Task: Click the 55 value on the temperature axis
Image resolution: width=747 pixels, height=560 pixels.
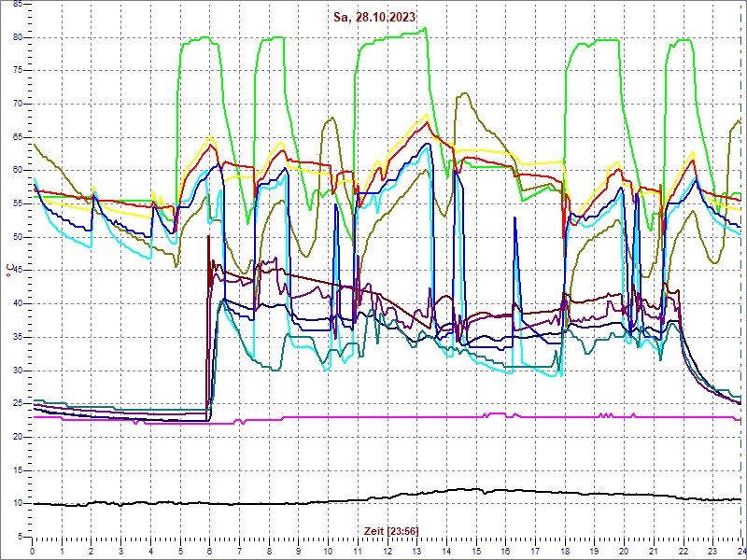Action: 17,203
